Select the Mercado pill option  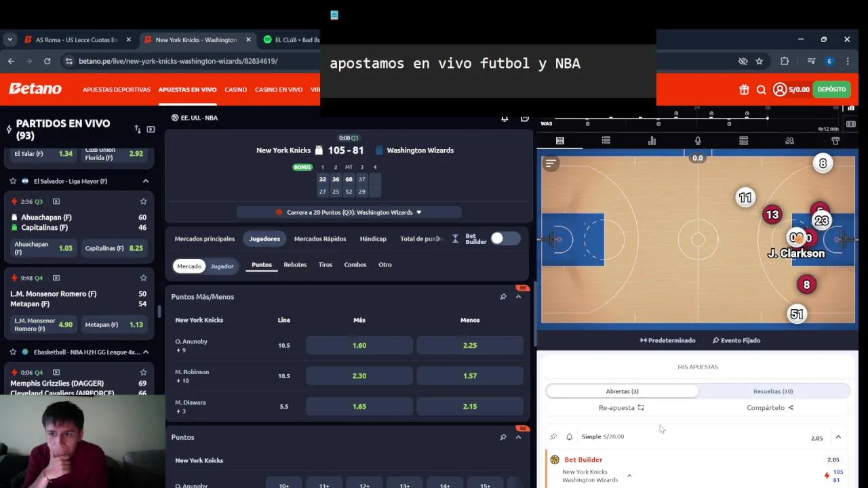point(189,266)
